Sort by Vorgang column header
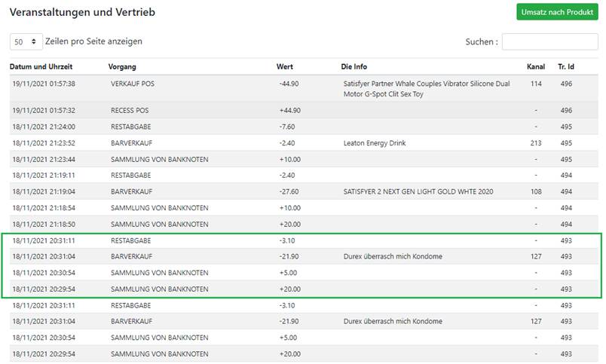Image resolution: width=606 pixels, height=364 pixels. pyautogui.click(x=122, y=66)
